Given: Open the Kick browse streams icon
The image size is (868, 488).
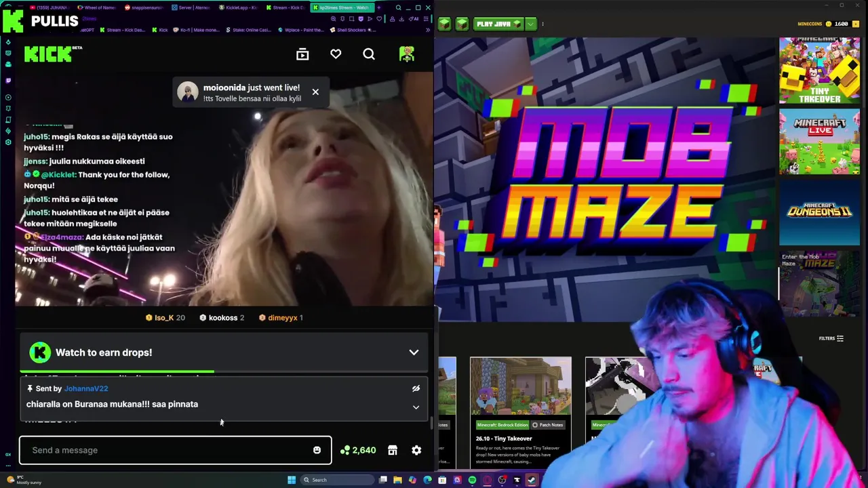Looking at the screenshot, I should point(302,54).
